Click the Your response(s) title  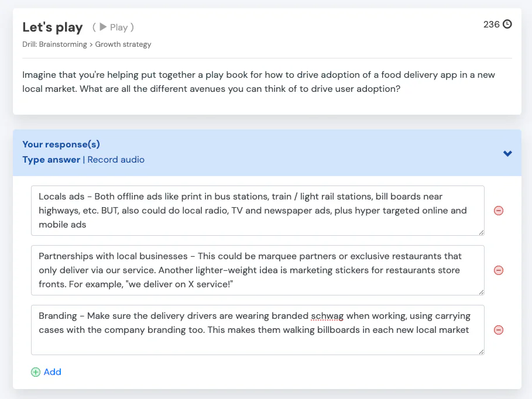[x=61, y=144]
